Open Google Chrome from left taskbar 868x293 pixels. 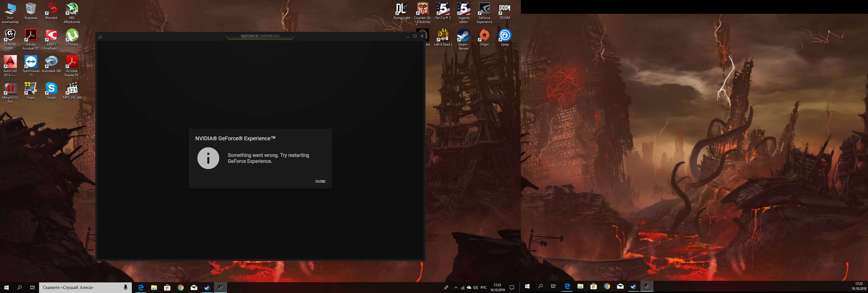coord(181,288)
